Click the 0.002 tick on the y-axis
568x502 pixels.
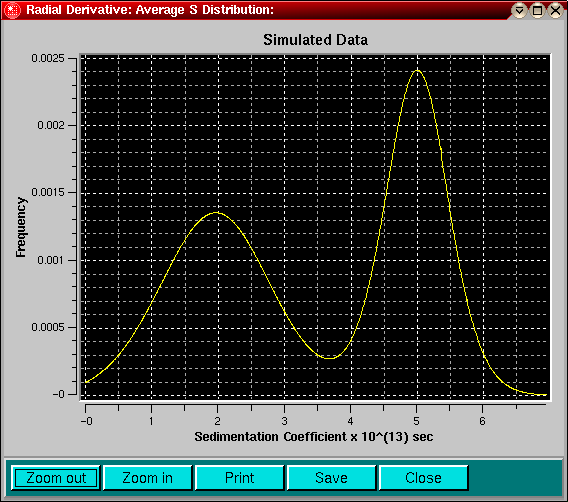tap(51, 125)
